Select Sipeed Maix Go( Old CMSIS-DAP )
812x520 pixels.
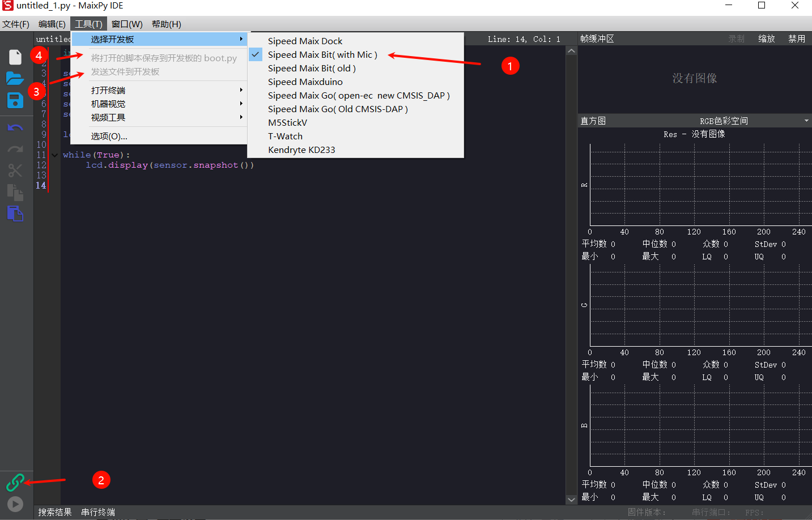coord(356,109)
